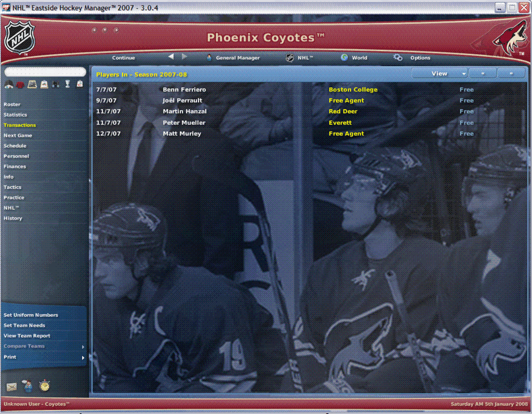The width and height of the screenshot is (532, 414).
Task: Select Transactions in the sidebar
Action: click(x=20, y=125)
